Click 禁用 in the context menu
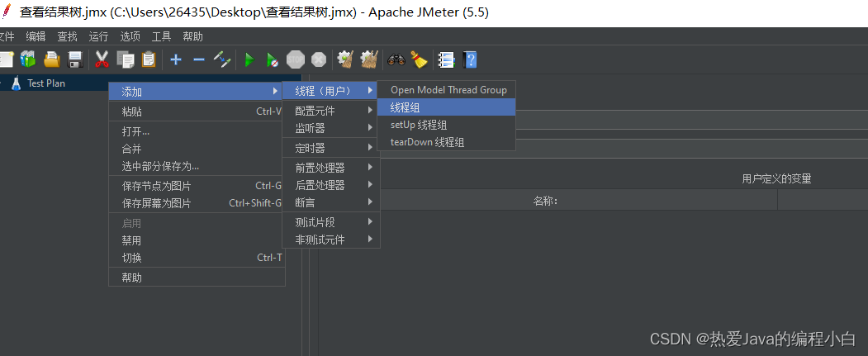 point(197,240)
